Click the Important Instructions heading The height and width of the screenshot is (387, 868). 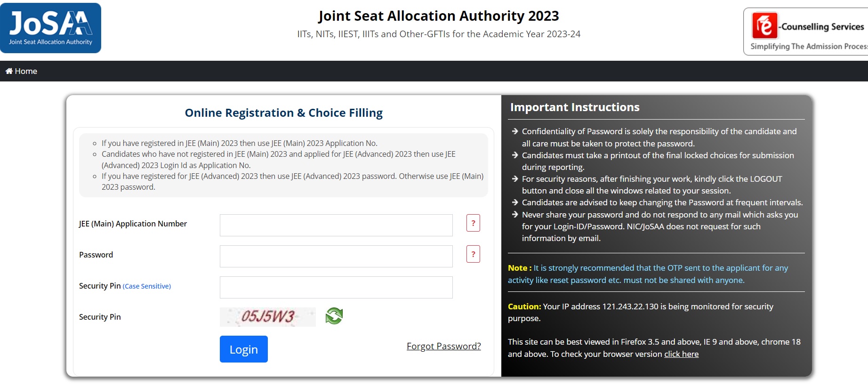pyautogui.click(x=575, y=107)
